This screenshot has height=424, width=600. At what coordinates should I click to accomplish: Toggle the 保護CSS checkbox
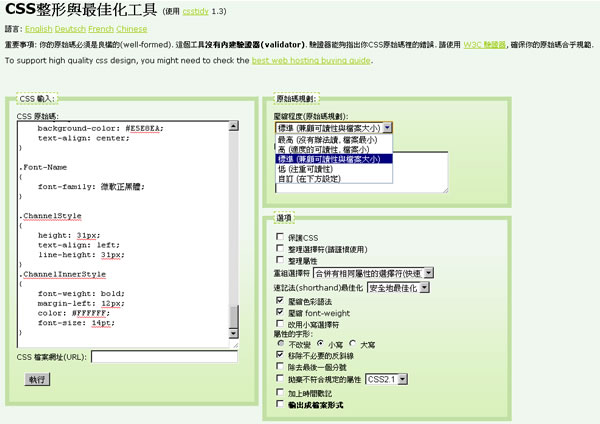(x=280, y=237)
